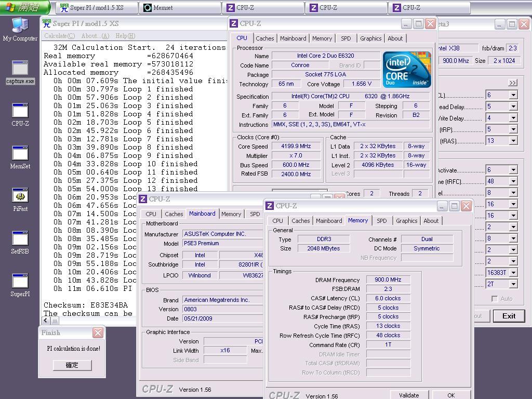The height and width of the screenshot is (399, 532).
Task: Select capture.exe desktop icon
Action: 20,72
